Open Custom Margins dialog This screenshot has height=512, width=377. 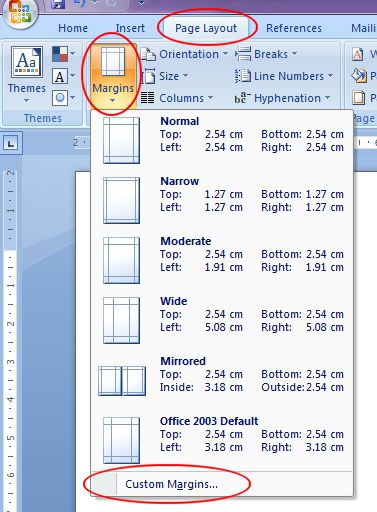222,484
